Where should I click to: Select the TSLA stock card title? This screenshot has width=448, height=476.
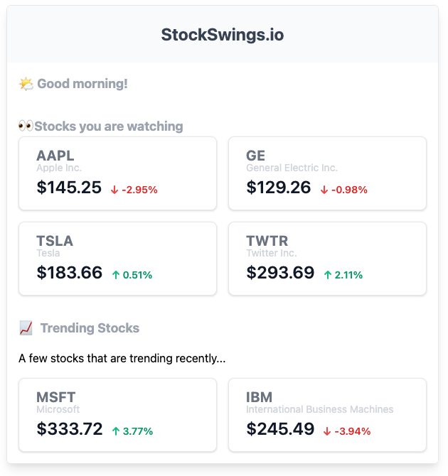55,241
